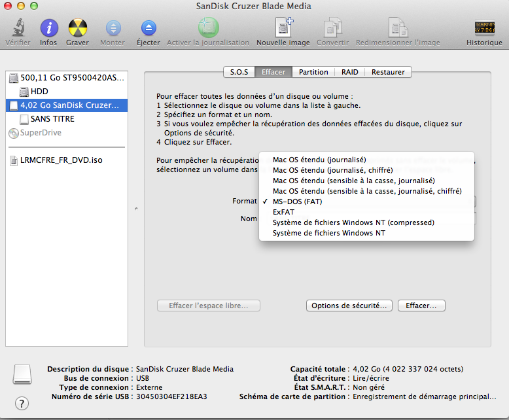Open Options de sécurité... dialog
The height and width of the screenshot is (420, 509).
(x=349, y=306)
